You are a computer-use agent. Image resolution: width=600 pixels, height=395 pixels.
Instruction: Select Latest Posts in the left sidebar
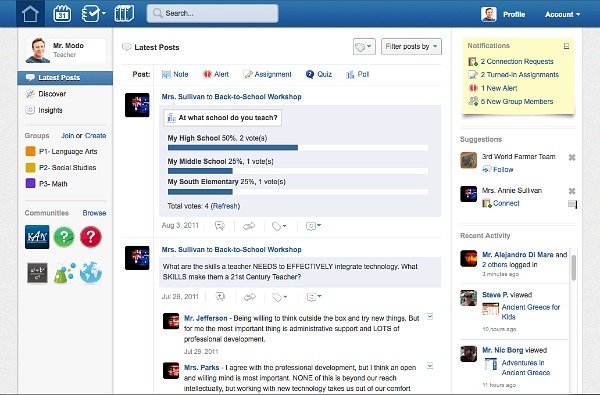point(65,78)
